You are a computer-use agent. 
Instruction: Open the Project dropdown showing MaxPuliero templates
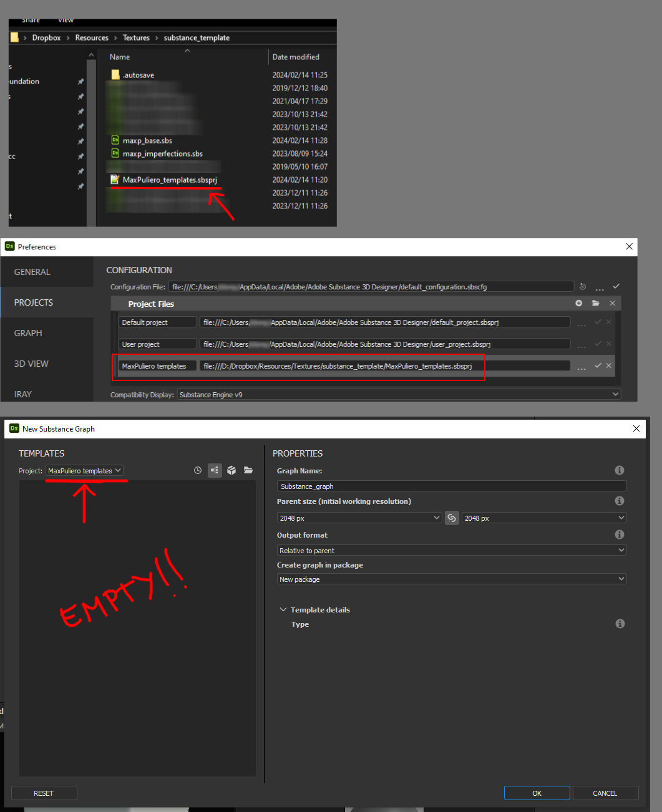[x=85, y=470]
